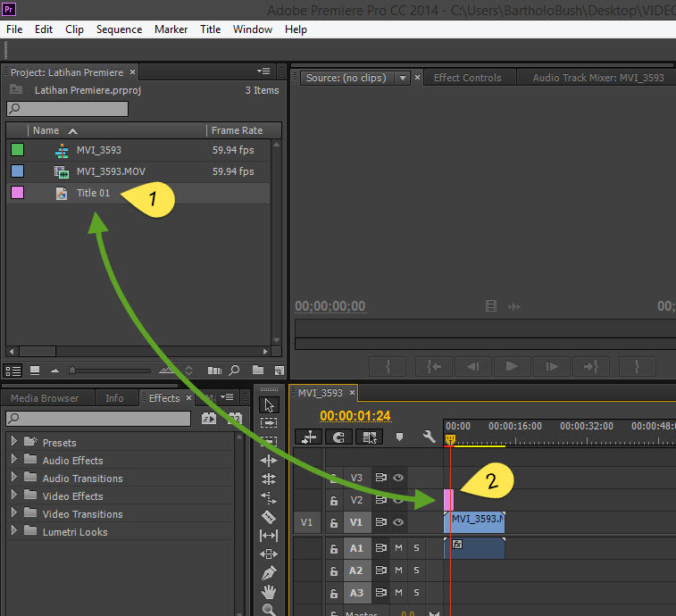
Task: Click the nest-or-individual-clips insert button in timeline
Action: [309, 437]
